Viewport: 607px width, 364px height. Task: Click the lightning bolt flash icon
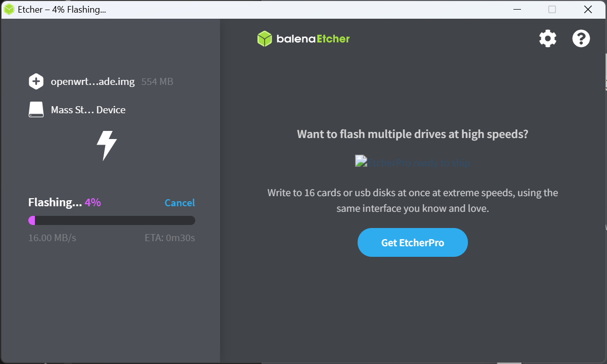click(x=107, y=146)
